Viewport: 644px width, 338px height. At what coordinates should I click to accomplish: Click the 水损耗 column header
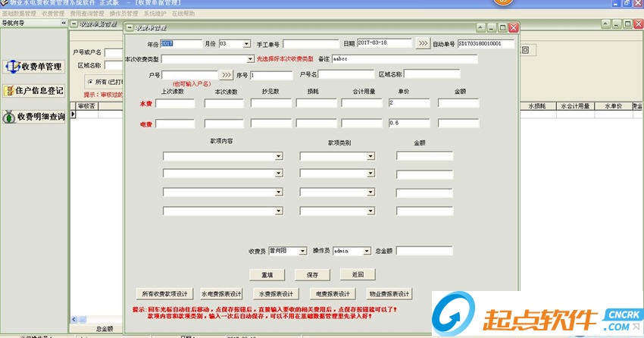[x=537, y=106]
